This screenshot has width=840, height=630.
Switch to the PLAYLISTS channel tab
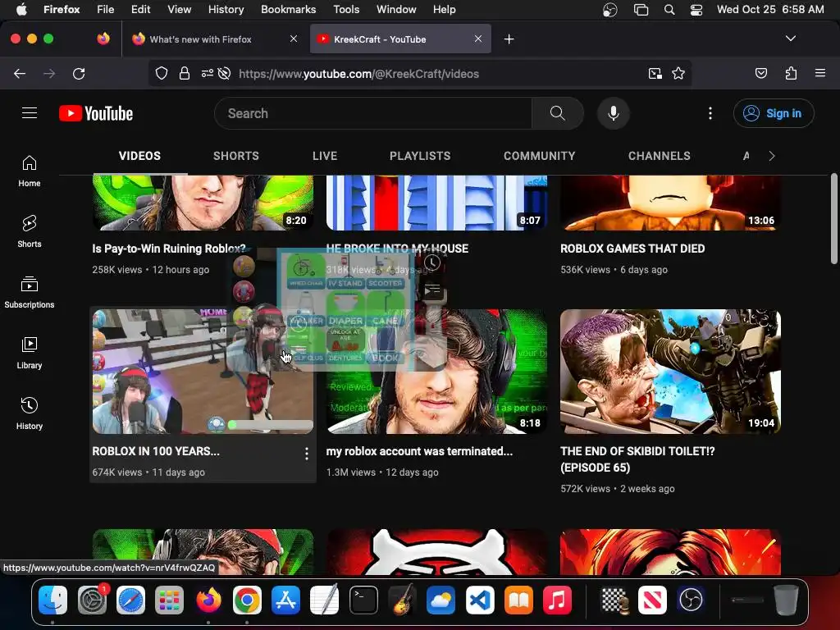pos(420,156)
